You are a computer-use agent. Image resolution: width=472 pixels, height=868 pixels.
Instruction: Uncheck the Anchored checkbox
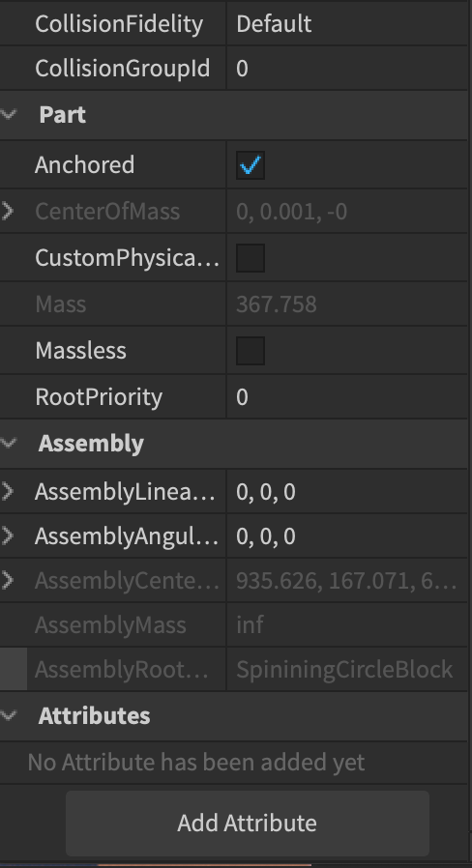click(251, 165)
